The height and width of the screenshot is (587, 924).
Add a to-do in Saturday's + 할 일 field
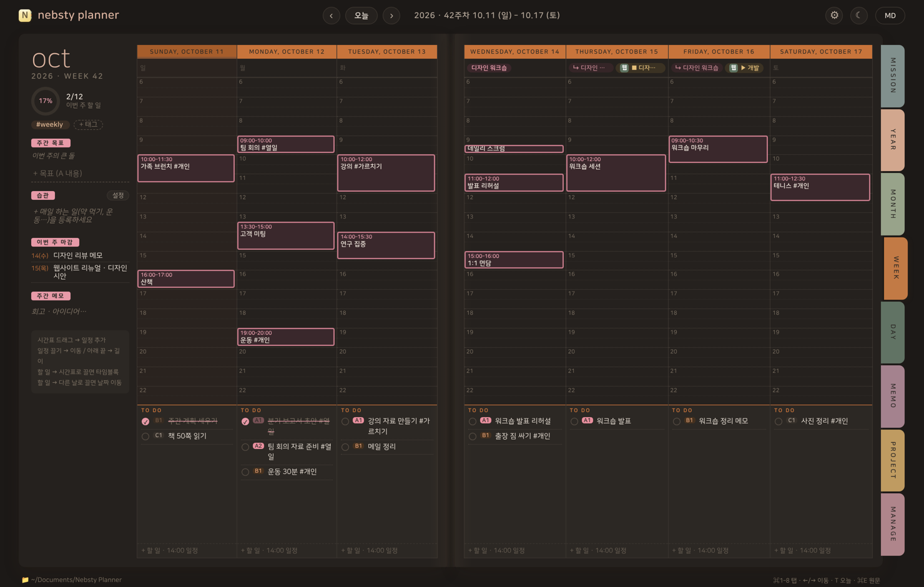821,550
